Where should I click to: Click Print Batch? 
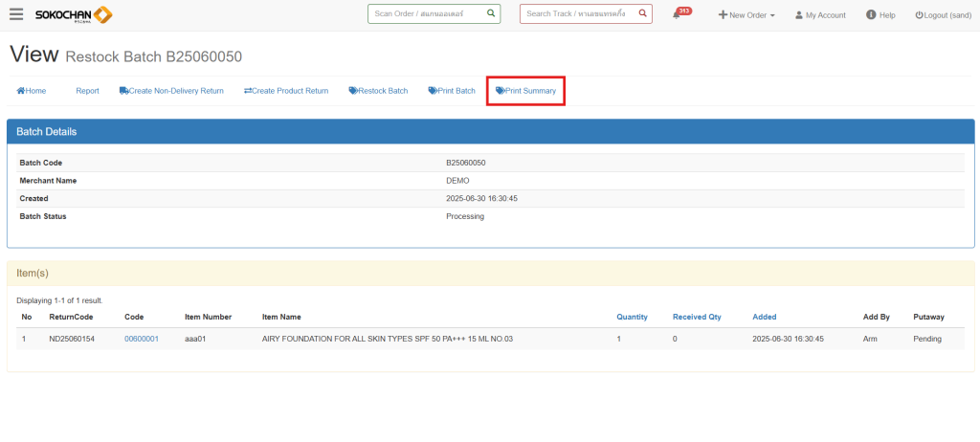(452, 91)
